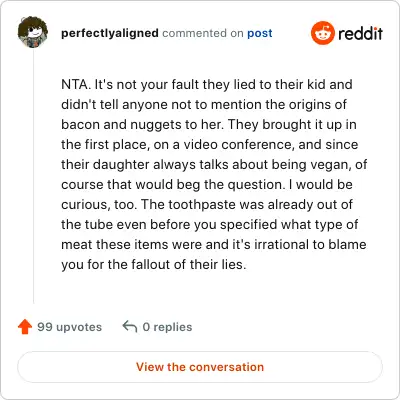This screenshot has width=400, height=400.
Task: Click the final 'fallout of their lies' line
Action: [154, 264]
